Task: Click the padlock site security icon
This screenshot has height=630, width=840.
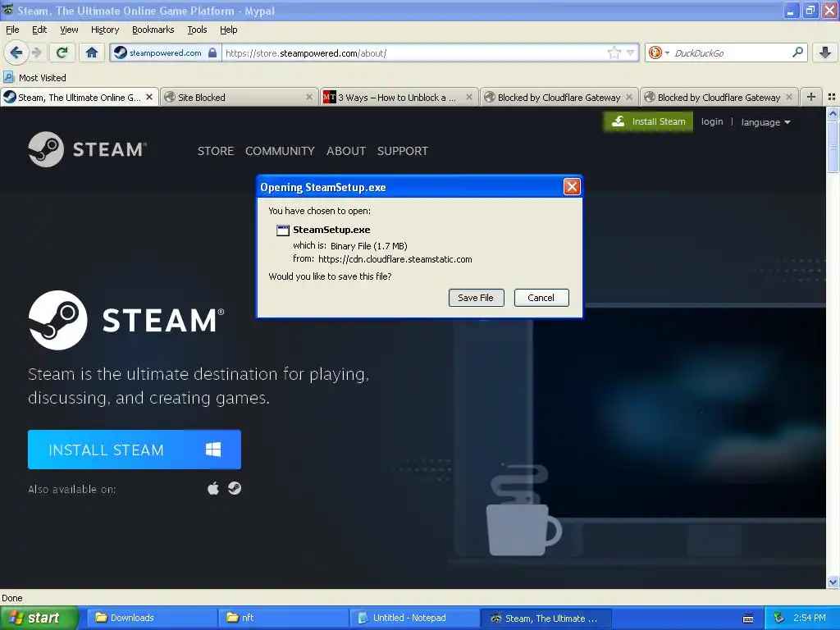Action: tap(212, 52)
